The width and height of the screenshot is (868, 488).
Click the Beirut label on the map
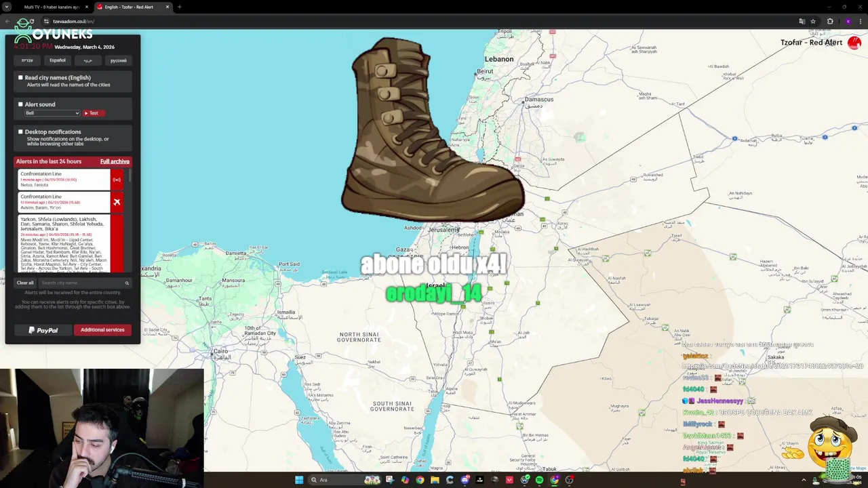click(485, 71)
